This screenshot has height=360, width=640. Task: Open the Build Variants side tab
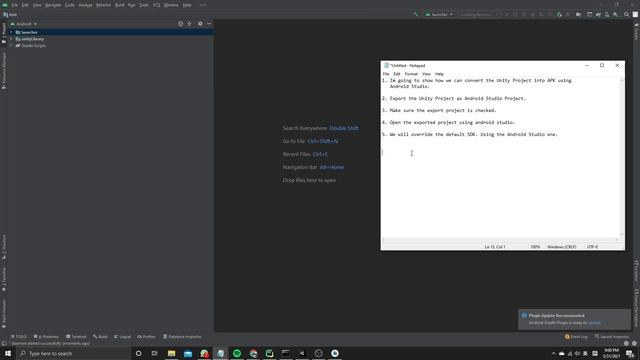coord(4,314)
